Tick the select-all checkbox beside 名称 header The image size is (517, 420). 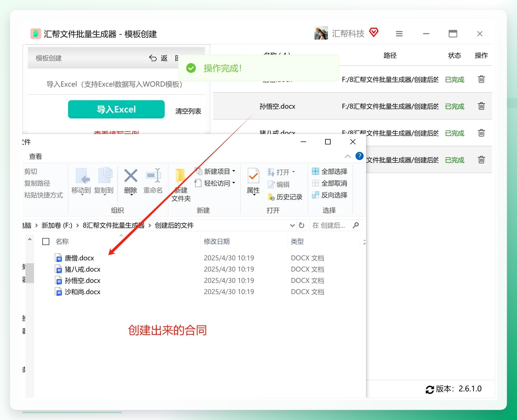[x=46, y=242]
